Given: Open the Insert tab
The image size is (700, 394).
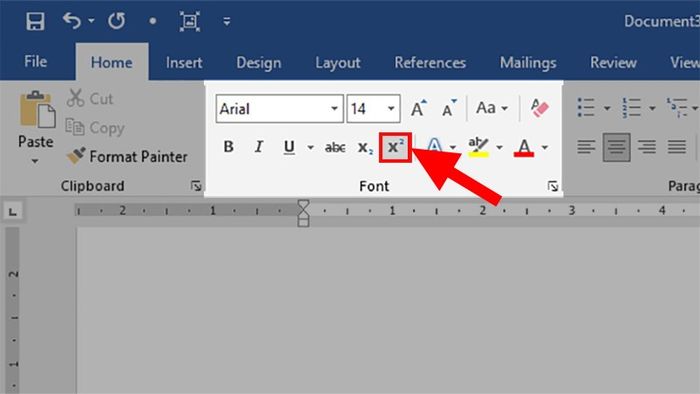Looking at the screenshot, I should tap(184, 62).
